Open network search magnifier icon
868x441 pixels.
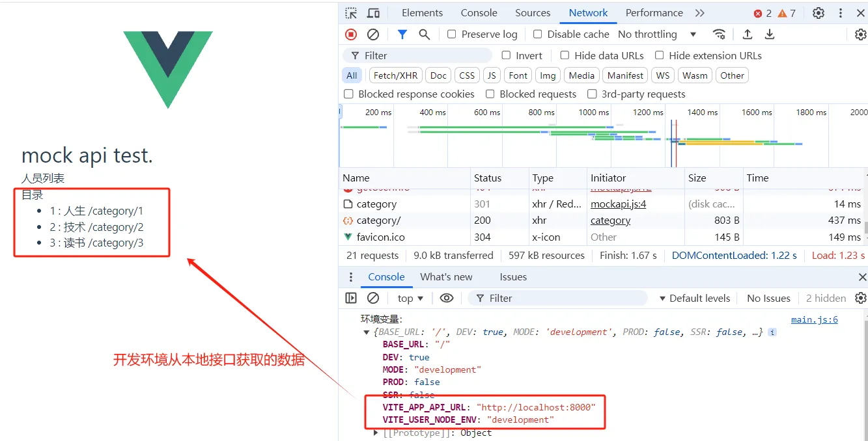[425, 34]
